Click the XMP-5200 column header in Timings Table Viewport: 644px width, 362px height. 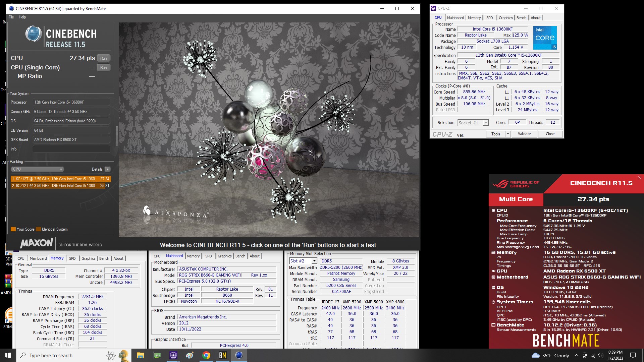[x=352, y=302]
